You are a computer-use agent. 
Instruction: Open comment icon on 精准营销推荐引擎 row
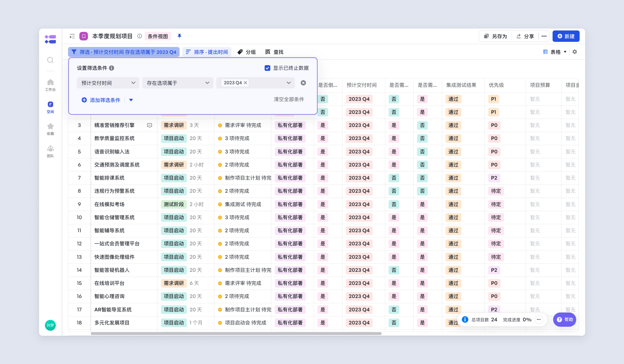(x=150, y=125)
